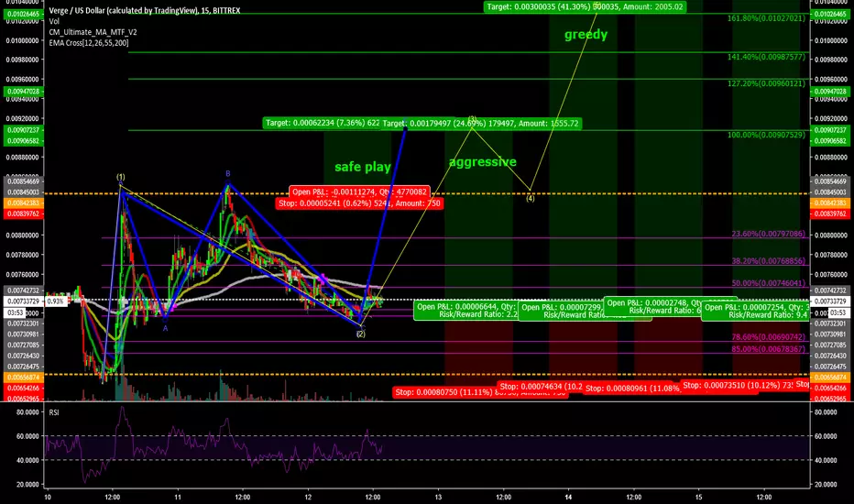Click the Stop 0.00080961 (11.08%) label
Viewport: 854px width, 504px height.
coord(632,389)
